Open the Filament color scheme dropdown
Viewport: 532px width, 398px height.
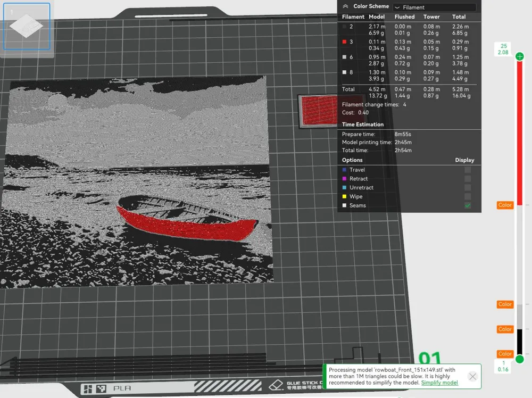coord(434,7)
